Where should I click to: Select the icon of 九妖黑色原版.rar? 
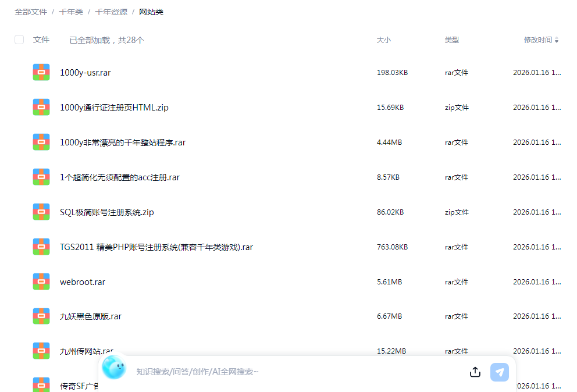pos(41,316)
